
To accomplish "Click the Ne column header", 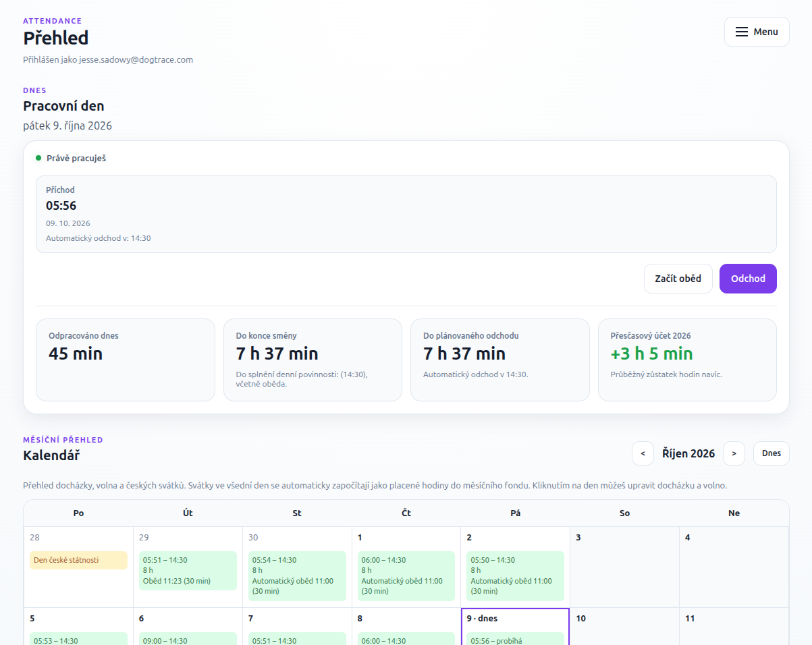I will pyautogui.click(x=734, y=513).
